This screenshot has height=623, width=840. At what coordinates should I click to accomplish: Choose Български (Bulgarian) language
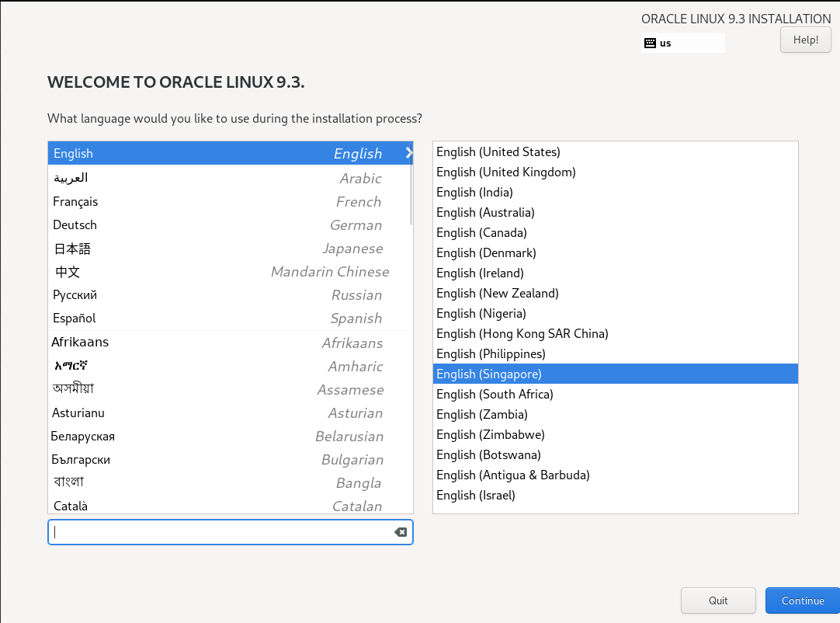pyautogui.click(x=231, y=459)
